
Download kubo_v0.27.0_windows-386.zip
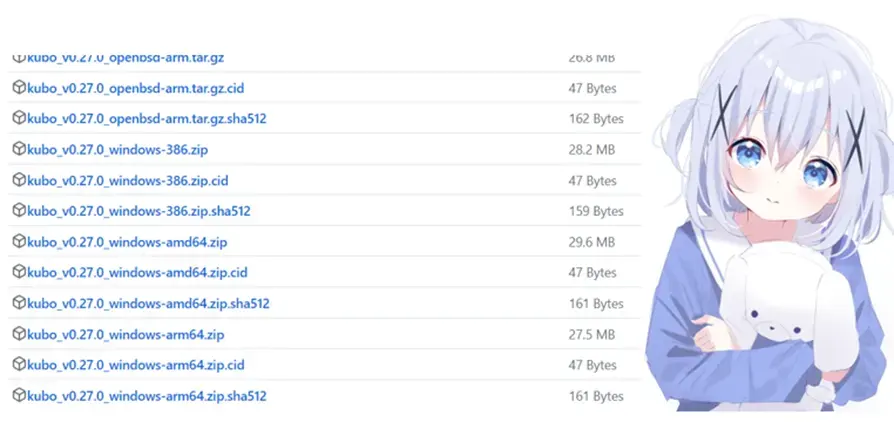pyautogui.click(x=117, y=150)
